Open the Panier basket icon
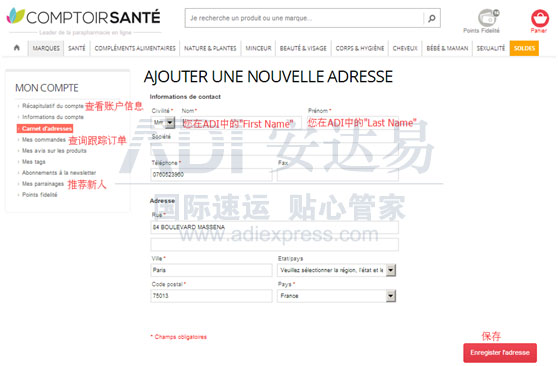Image resolution: width=558 pixels, height=366 pixels. 540,18
